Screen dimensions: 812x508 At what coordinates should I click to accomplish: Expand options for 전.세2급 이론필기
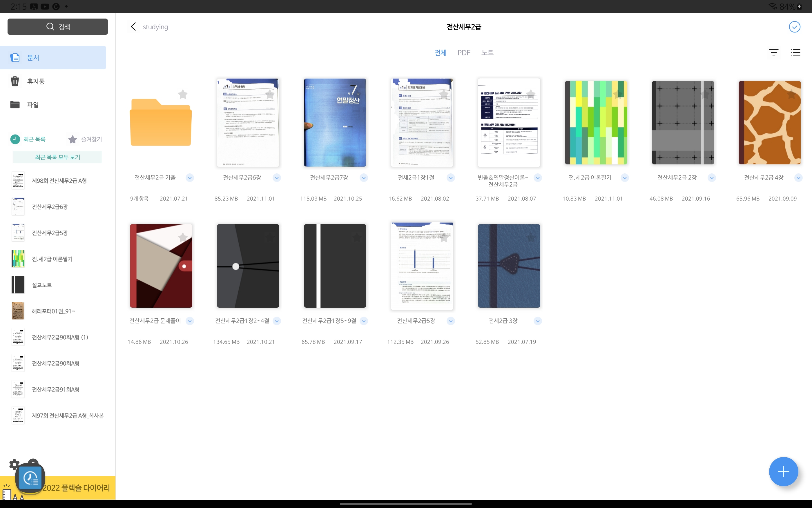[625, 178]
